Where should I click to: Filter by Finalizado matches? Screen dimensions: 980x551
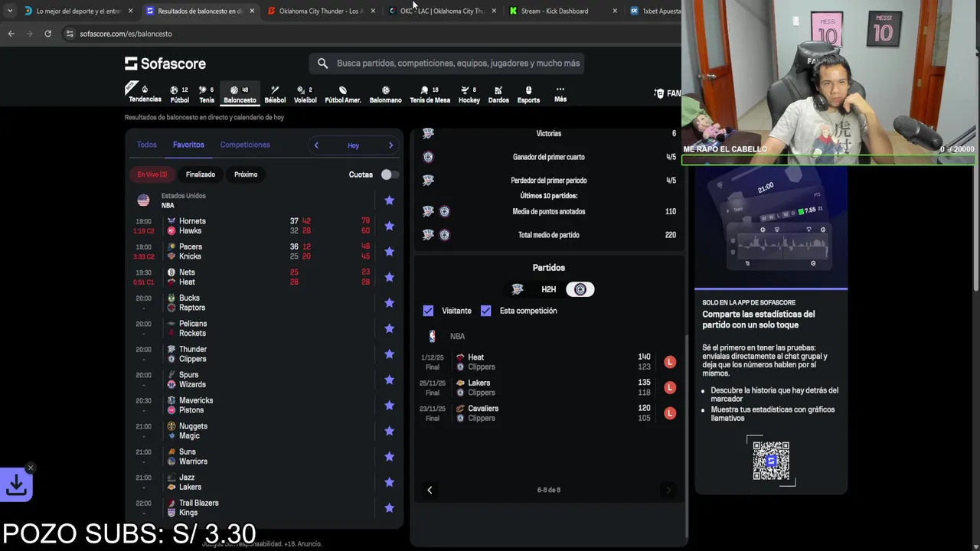(x=201, y=174)
